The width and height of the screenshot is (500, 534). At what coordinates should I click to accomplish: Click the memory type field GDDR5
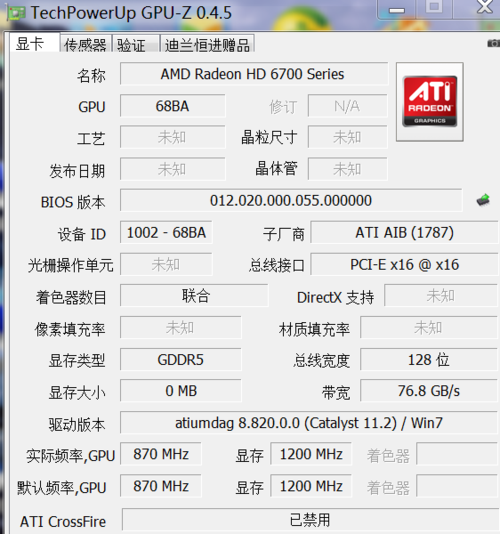pyautogui.click(x=181, y=360)
